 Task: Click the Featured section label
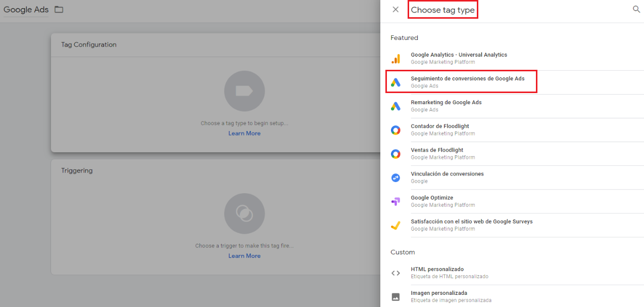coord(404,38)
